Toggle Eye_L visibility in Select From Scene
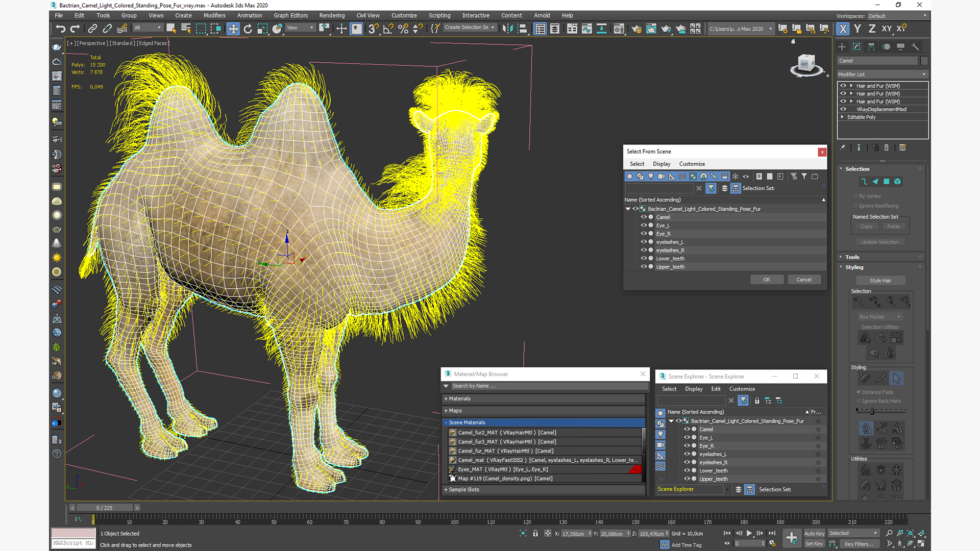The width and height of the screenshot is (980, 551). coord(644,225)
